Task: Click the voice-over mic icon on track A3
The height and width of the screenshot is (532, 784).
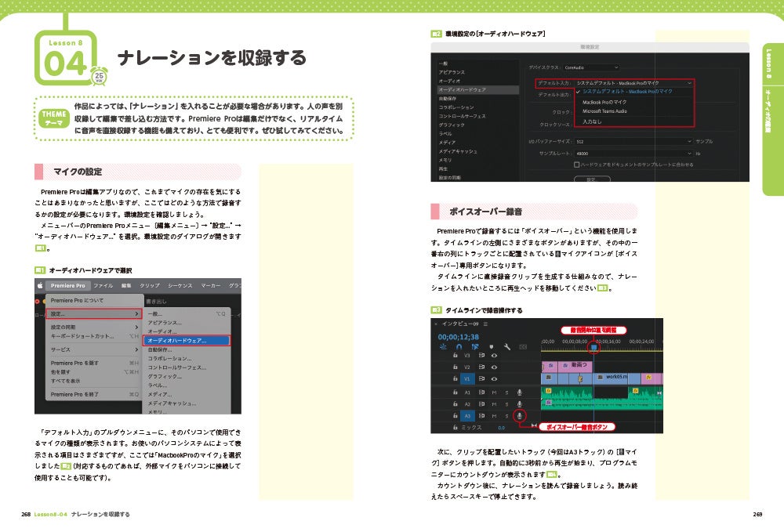Action: coord(520,415)
